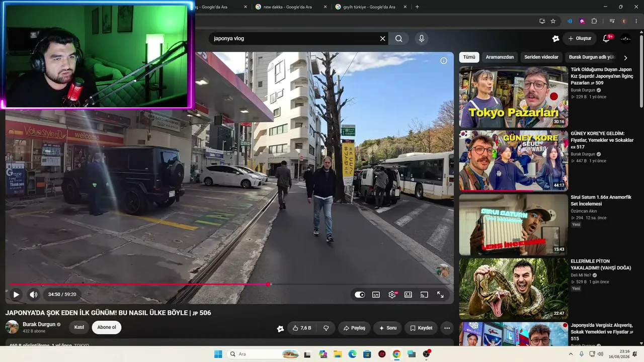This screenshot has height=362, width=644.
Task: Open the Tokyo Pazarları video thumbnail
Action: pos(513,97)
